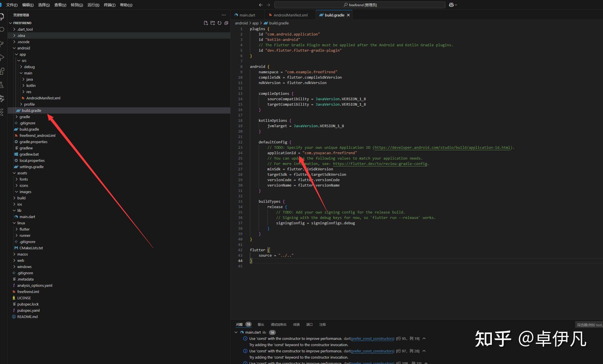Create a new file via the Explorer toolbar
Screen dimensions: 603x364
[x=206, y=23]
